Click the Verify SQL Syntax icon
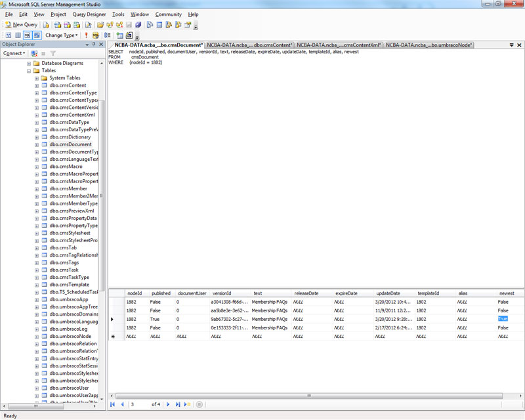Image resolution: width=525 pixels, height=420 pixels. click(96, 35)
